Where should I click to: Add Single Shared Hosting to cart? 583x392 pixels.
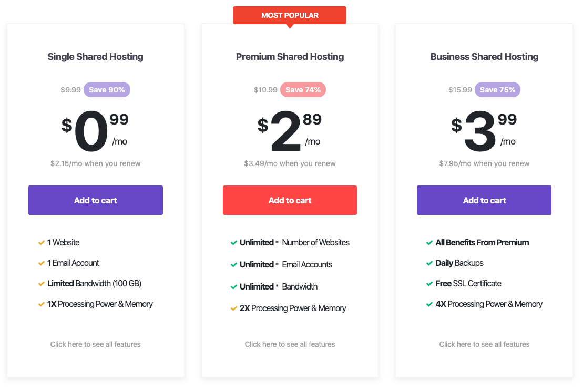click(96, 200)
